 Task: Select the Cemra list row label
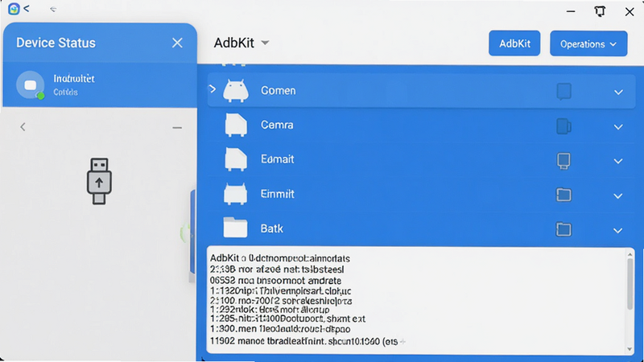pos(277,125)
